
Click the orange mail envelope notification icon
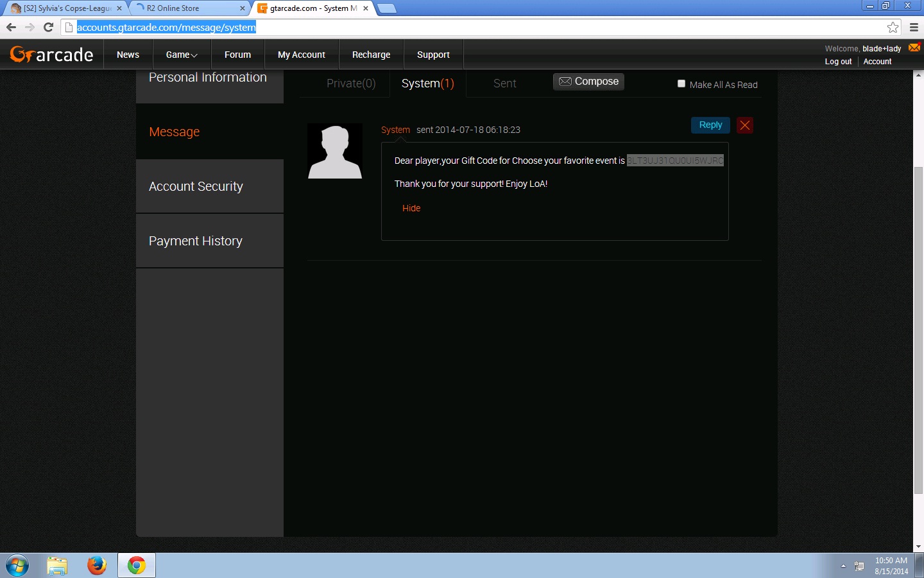(x=914, y=48)
